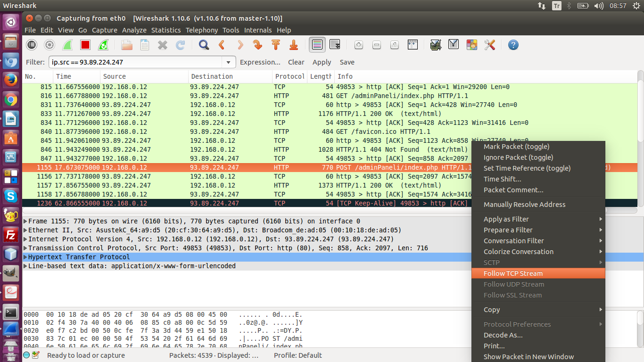The width and height of the screenshot is (644, 362).
Task: Open the expert info status indicator
Action: [x=26, y=355]
